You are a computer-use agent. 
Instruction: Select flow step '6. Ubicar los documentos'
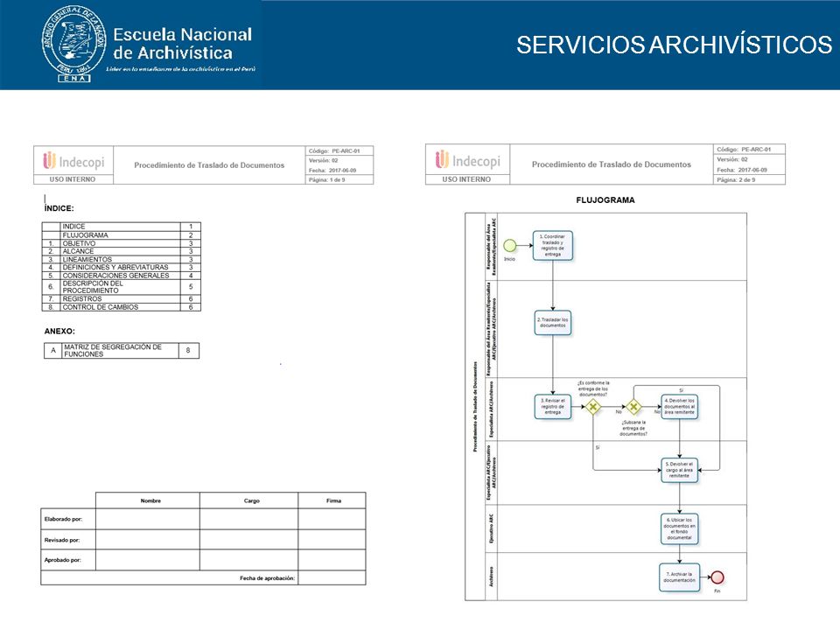point(679,528)
